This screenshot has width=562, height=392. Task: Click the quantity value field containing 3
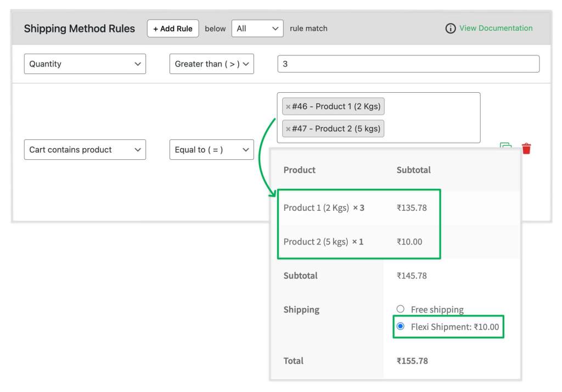pos(408,64)
